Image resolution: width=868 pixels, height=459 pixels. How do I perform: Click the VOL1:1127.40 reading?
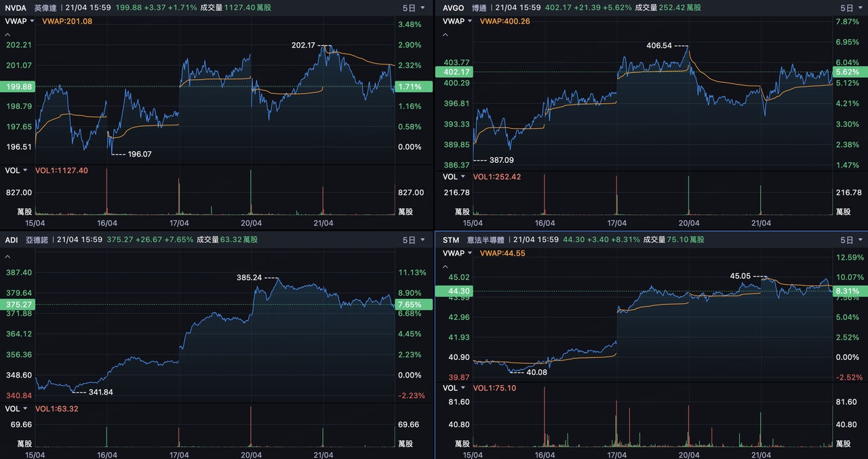click(x=62, y=170)
